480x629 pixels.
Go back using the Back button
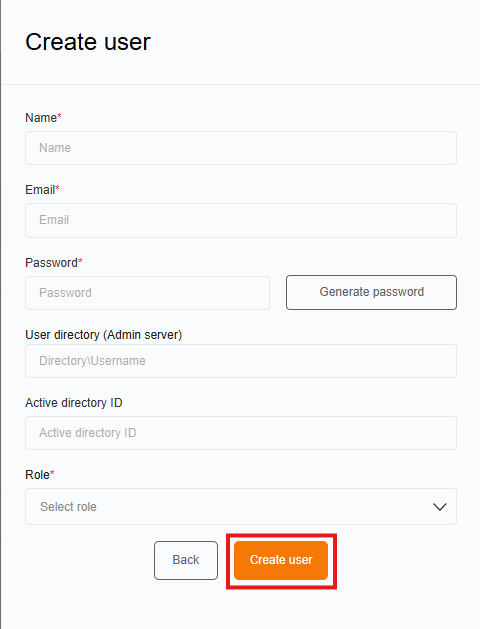186,560
